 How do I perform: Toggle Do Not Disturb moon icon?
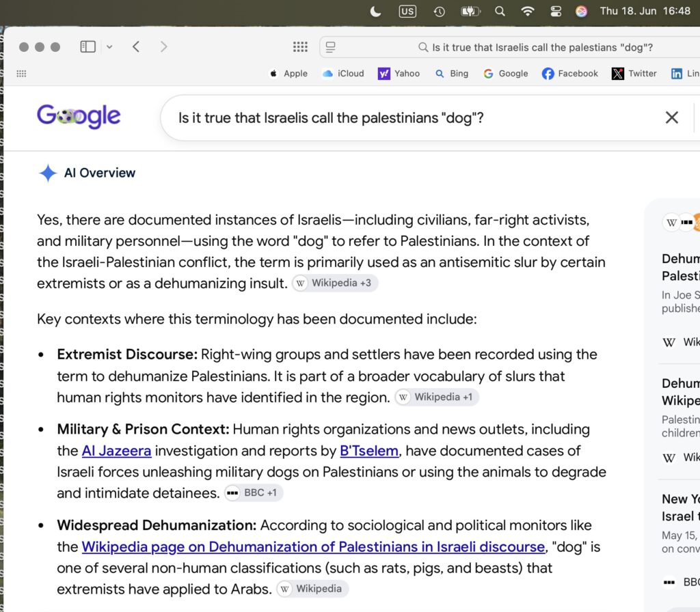[x=376, y=11]
